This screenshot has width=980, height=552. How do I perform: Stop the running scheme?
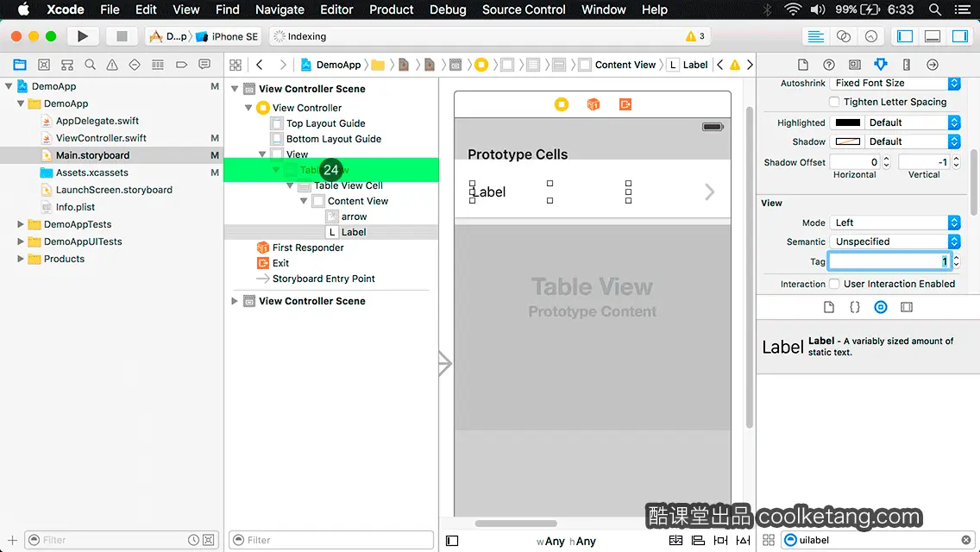click(x=122, y=36)
